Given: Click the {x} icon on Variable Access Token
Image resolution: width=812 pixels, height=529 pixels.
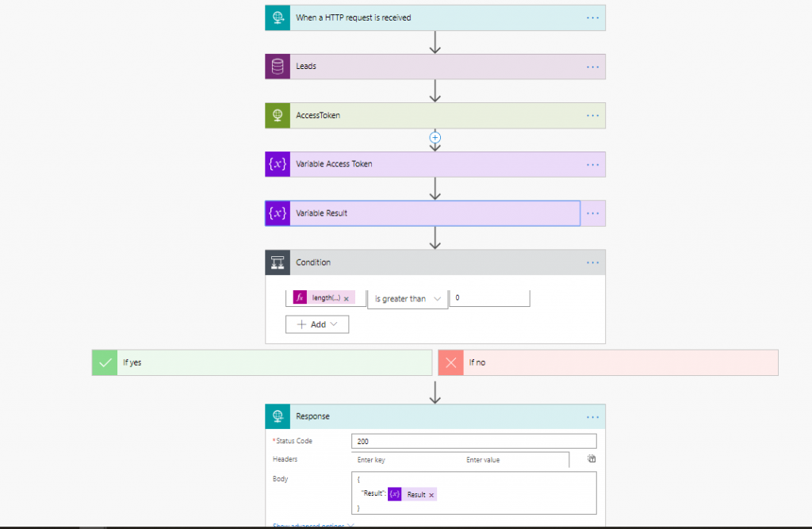Looking at the screenshot, I should coord(277,164).
